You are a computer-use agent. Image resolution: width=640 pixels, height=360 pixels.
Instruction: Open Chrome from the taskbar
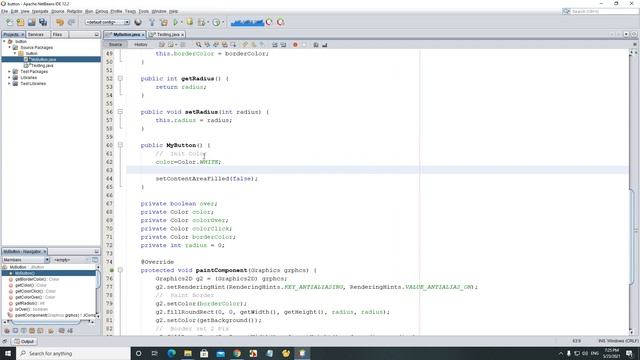(237, 353)
